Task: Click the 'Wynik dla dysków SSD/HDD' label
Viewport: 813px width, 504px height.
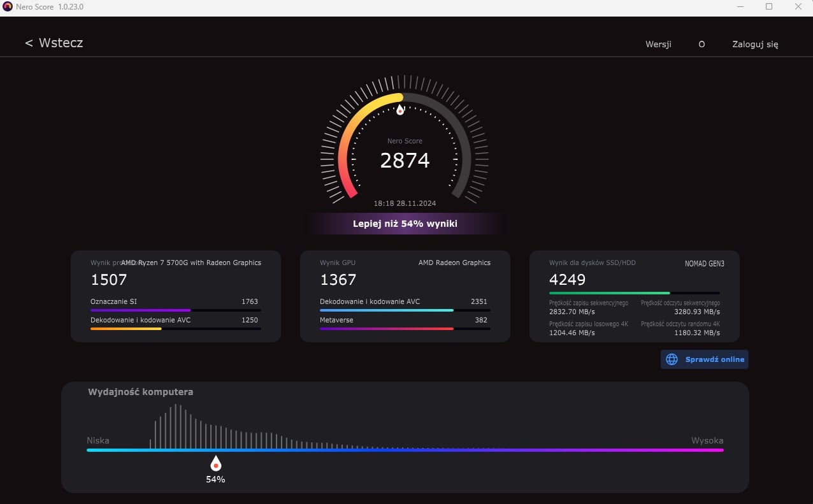Action: pos(593,263)
